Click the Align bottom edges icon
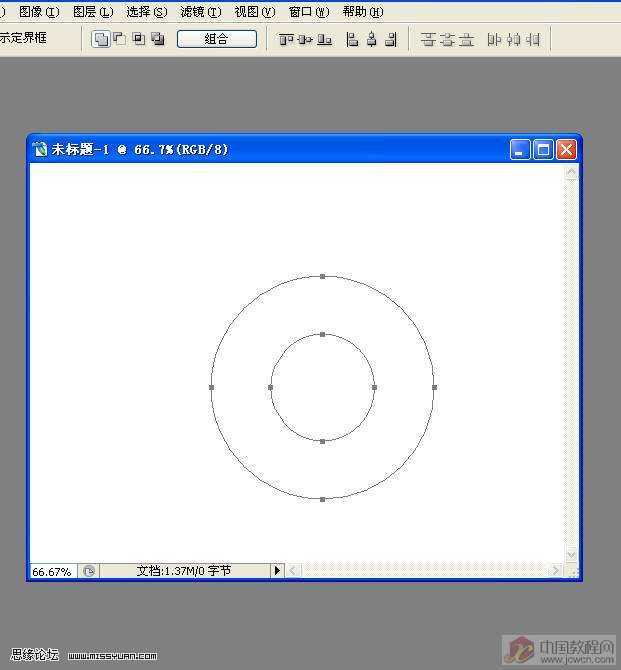Viewport: 621px width, 670px height. 324,39
